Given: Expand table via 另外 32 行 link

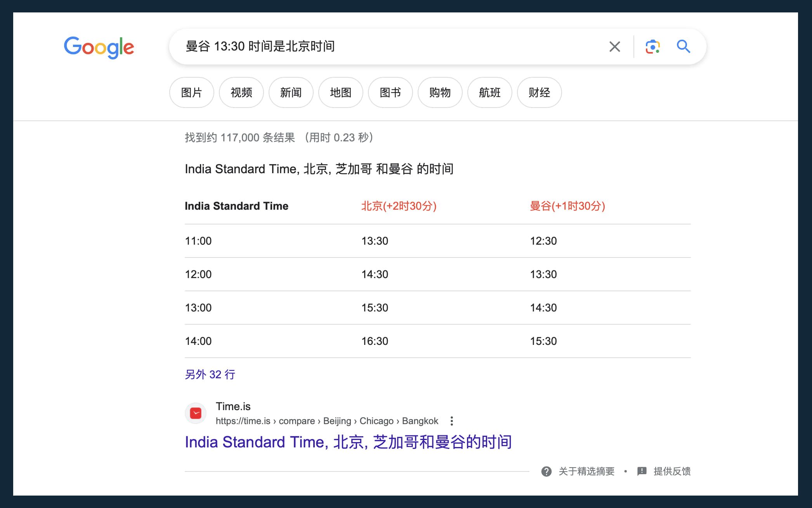Looking at the screenshot, I should [x=210, y=374].
